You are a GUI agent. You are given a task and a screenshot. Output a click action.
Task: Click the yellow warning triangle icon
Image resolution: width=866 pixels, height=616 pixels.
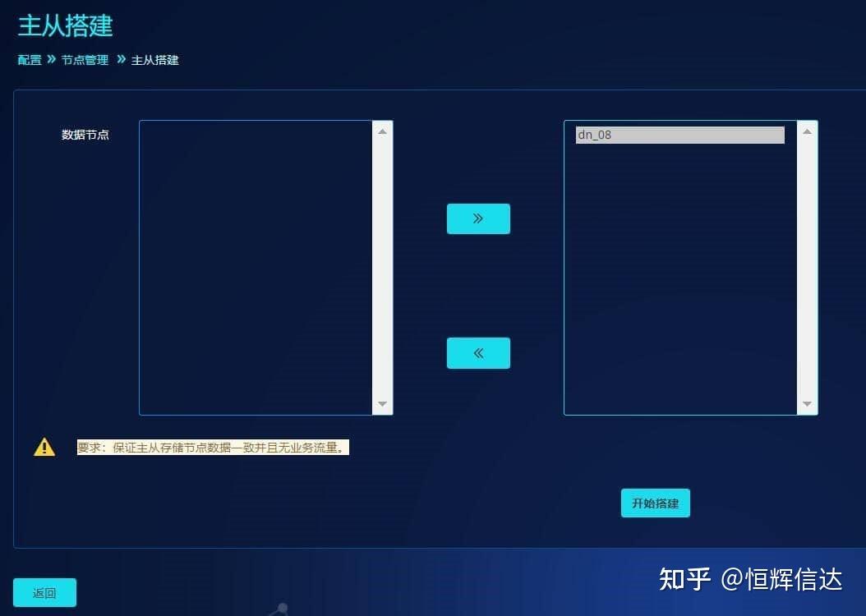pyautogui.click(x=44, y=446)
